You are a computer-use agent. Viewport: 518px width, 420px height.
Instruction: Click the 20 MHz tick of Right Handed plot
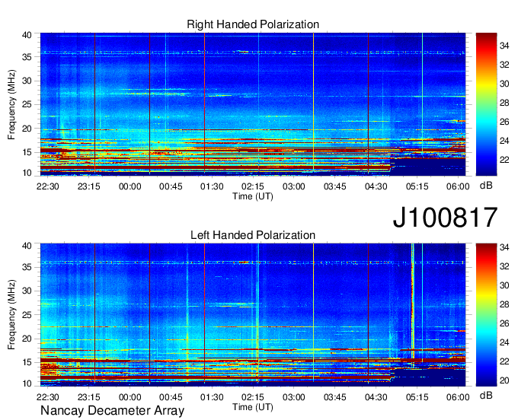[27, 129]
